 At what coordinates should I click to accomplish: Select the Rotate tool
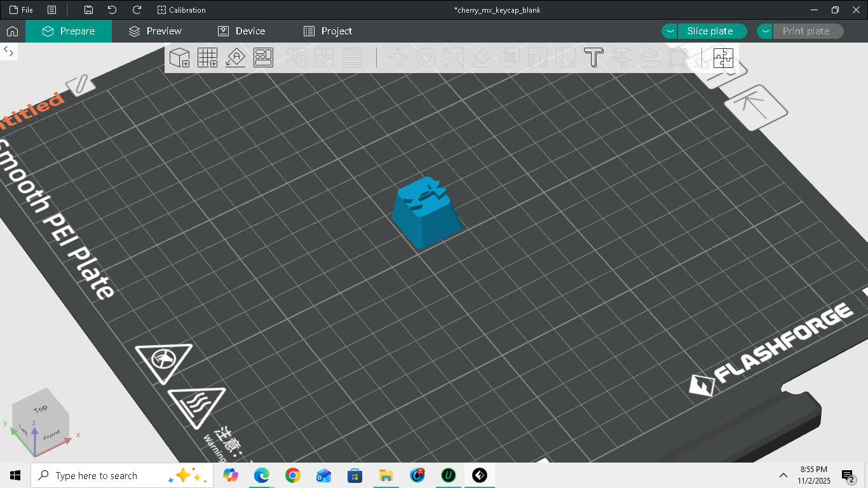coord(426,58)
